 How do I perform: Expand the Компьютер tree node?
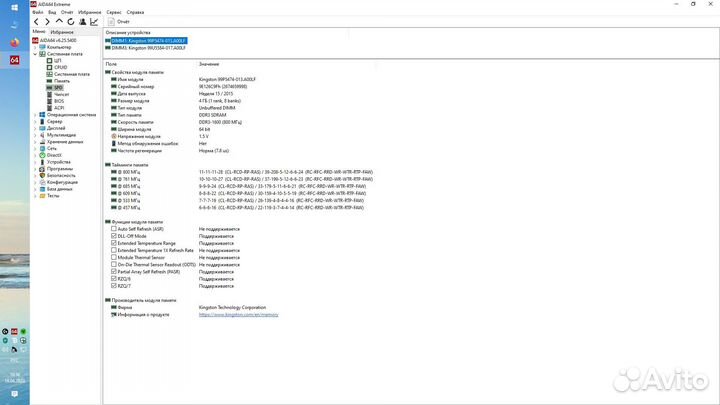[36, 47]
